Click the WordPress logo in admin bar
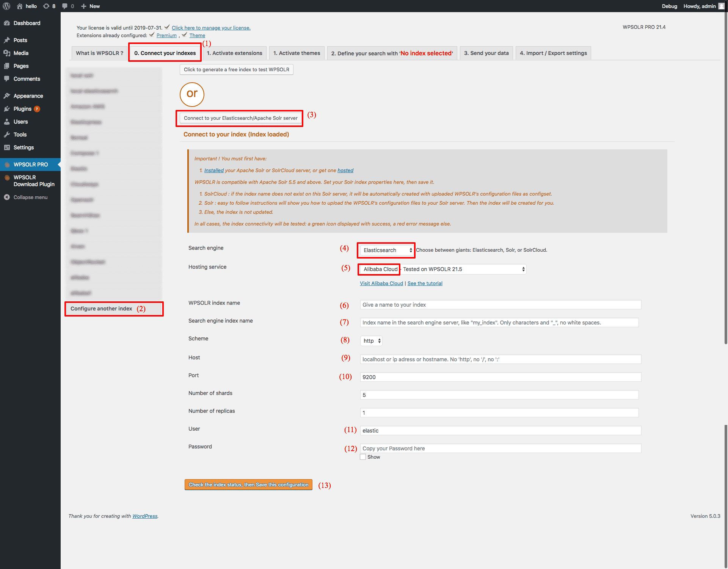The height and width of the screenshot is (569, 728). pos(6,6)
